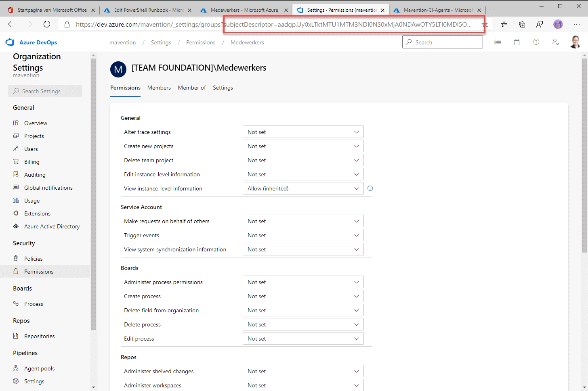The height and width of the screenshot is (391, 588).
Task: Open the work items list icon in header
Action: pyautogui.click(x=498, y=42)
